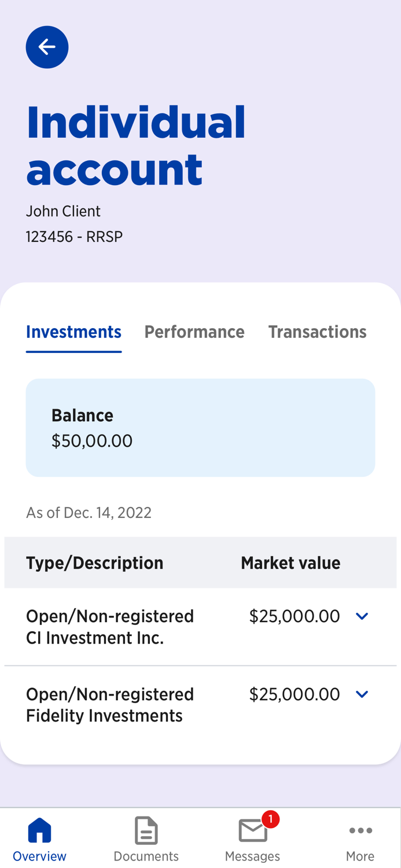
Task: Open the Overview home icon
Action: 39,830
